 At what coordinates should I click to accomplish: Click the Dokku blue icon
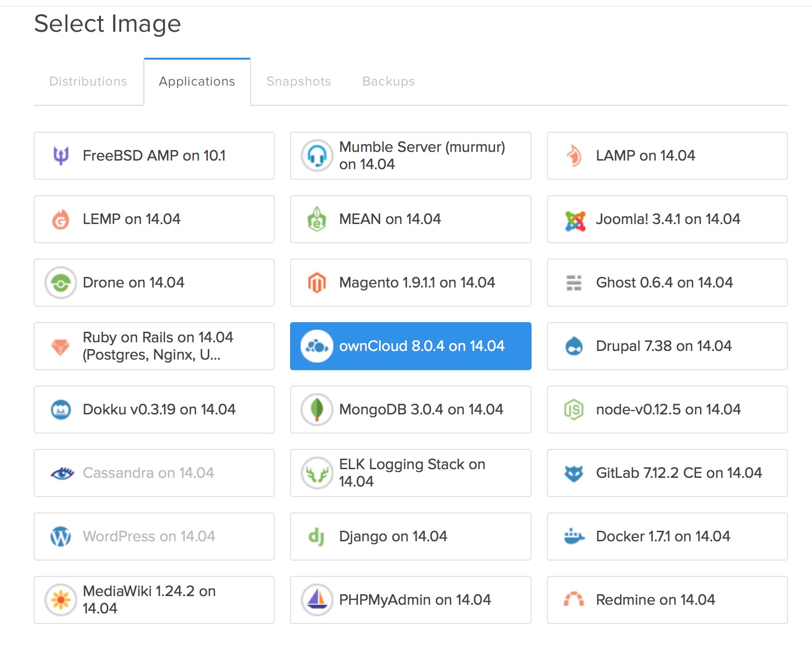click(61, 410)
